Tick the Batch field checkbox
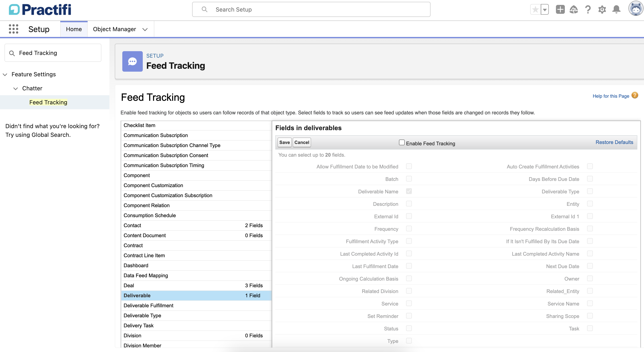This screenshot has height=352, width=644. click(x=409, y=179)
